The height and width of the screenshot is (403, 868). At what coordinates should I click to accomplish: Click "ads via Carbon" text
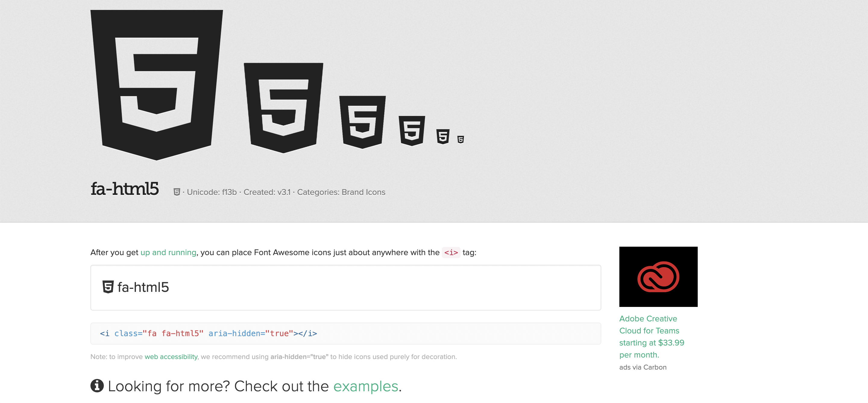click(643, 367)
